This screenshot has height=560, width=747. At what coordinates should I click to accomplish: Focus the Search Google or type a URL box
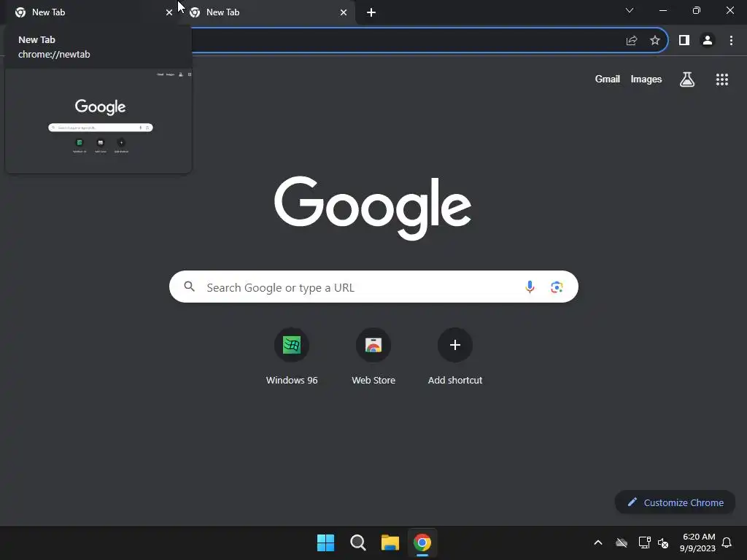373,287
